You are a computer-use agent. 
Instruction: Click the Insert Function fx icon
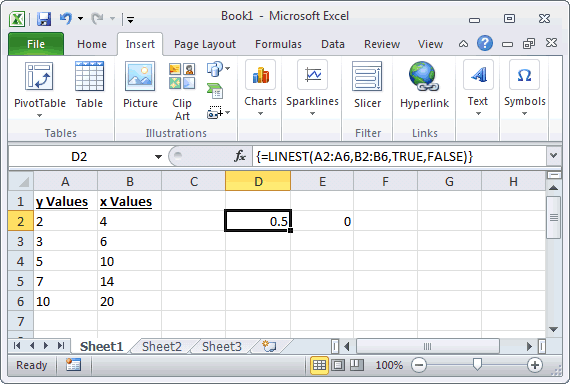(240, 157)
